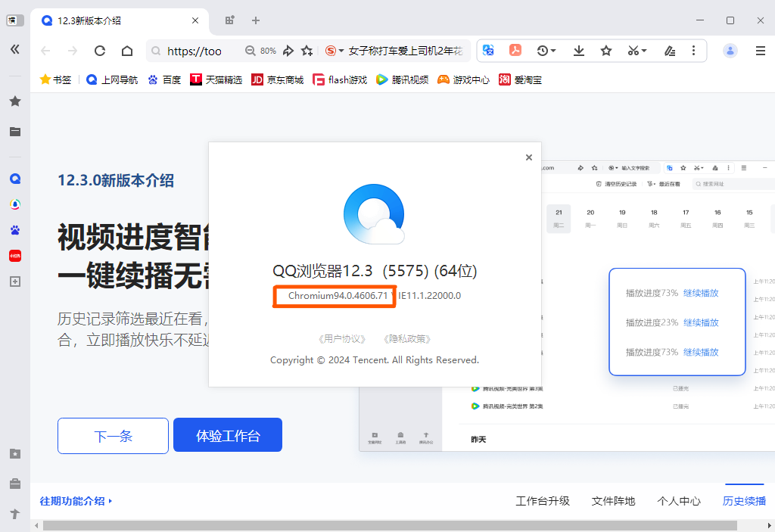Switch to the 个人中心 section tab
Image resolution: width=775 pixels, height=532 pixels.
pos(678,501)
